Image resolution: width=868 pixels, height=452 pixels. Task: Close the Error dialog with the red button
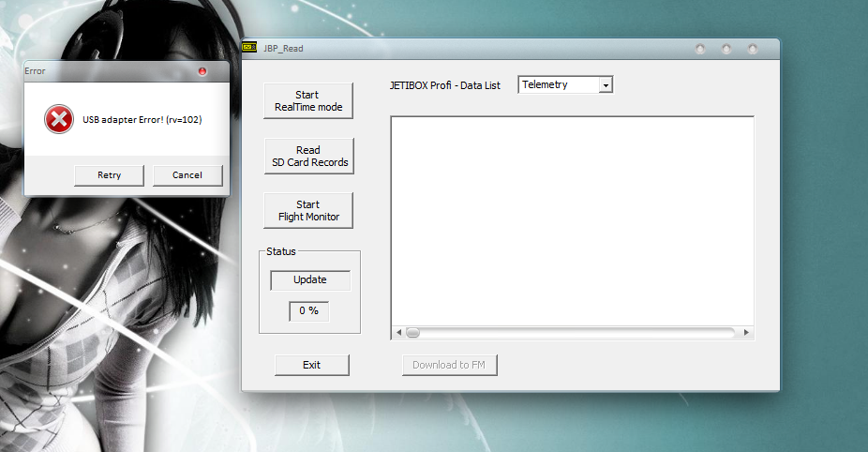click(202, 71)
